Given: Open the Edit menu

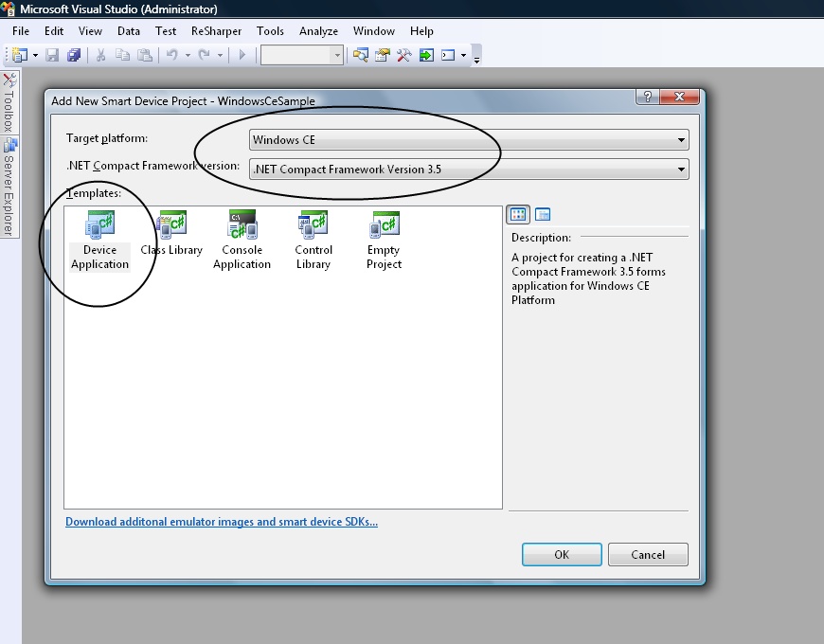Looking at the screenshot, I should 54,31.
